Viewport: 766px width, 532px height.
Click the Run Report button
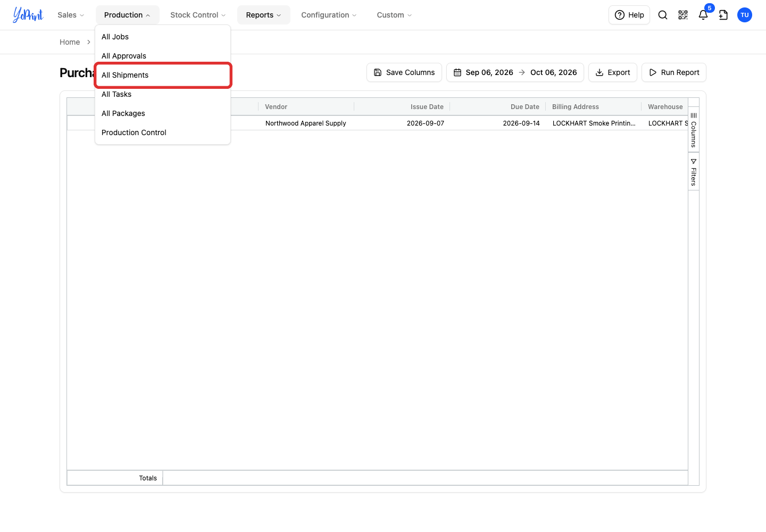[x=674, y=72]
